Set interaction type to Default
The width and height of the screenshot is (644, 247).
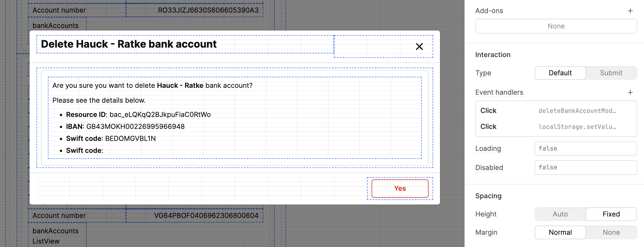tap(560, 73)
